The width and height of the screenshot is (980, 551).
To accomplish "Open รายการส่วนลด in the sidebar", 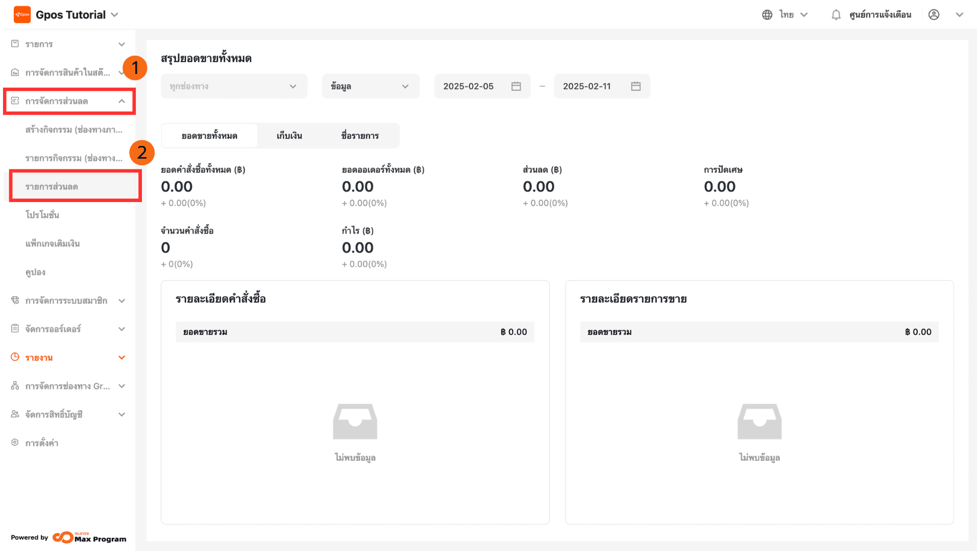I will tap(52, 187).
